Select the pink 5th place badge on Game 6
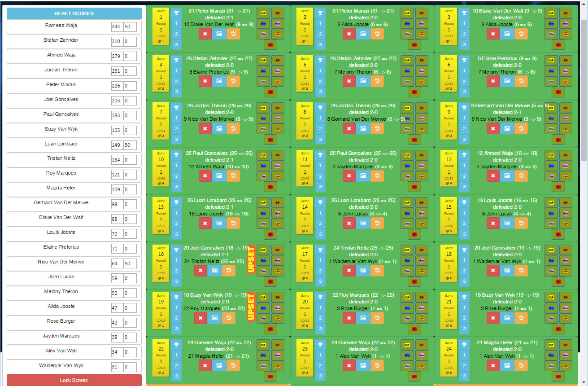588x386 pixels. pyautogui.click(x=565, y=70)
